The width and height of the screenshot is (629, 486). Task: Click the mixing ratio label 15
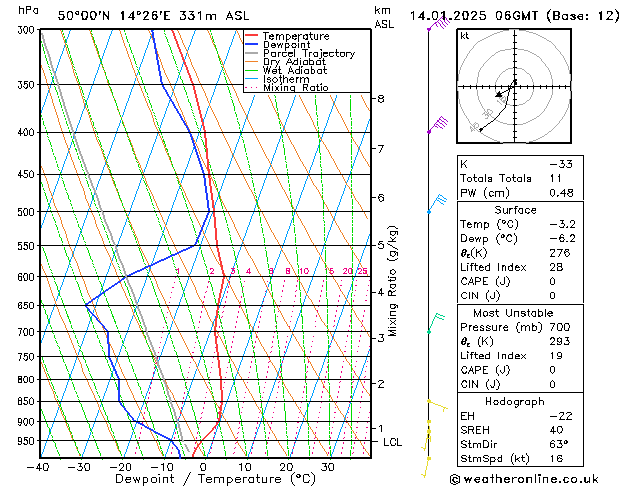(329, 271)
